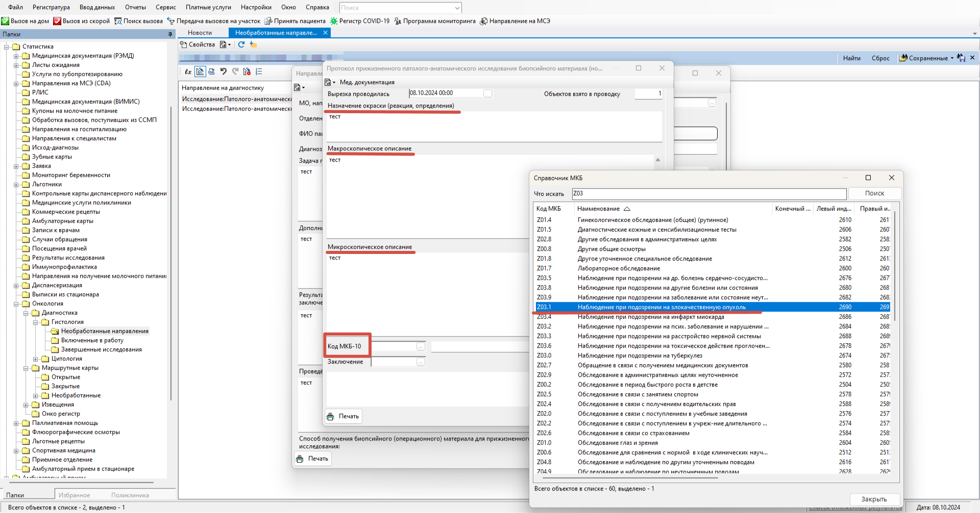The image size is (980, 513).
Task: Close the Необработанные направления tab
Action: point(325,33)
